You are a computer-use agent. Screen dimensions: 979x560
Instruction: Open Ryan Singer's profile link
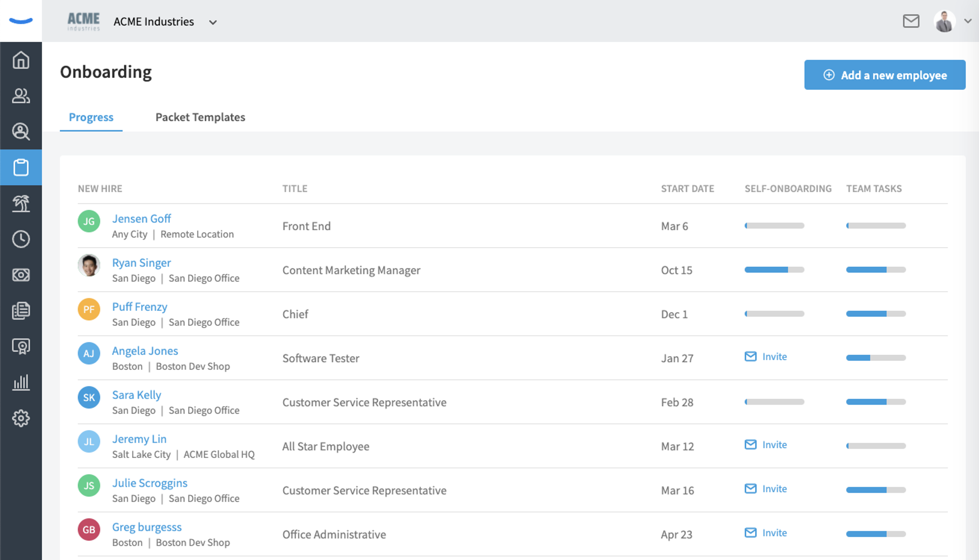coord(141,263)
